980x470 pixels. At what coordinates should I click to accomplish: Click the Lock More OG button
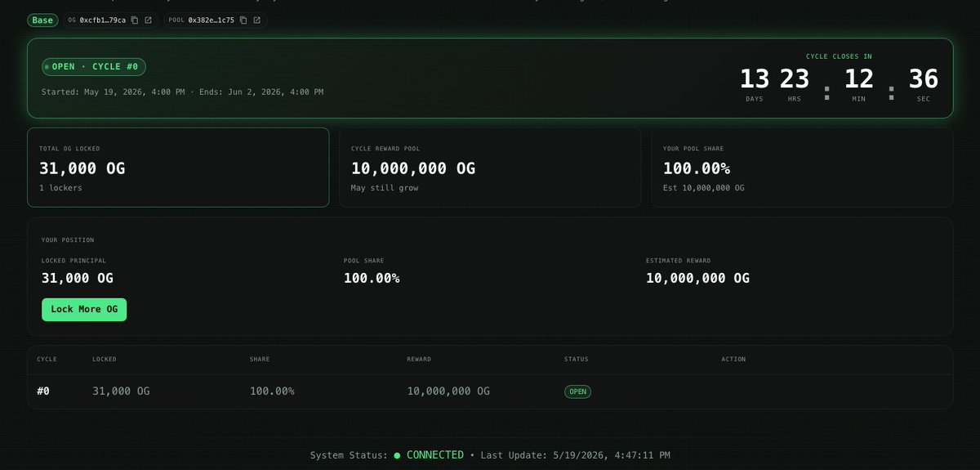84,310
